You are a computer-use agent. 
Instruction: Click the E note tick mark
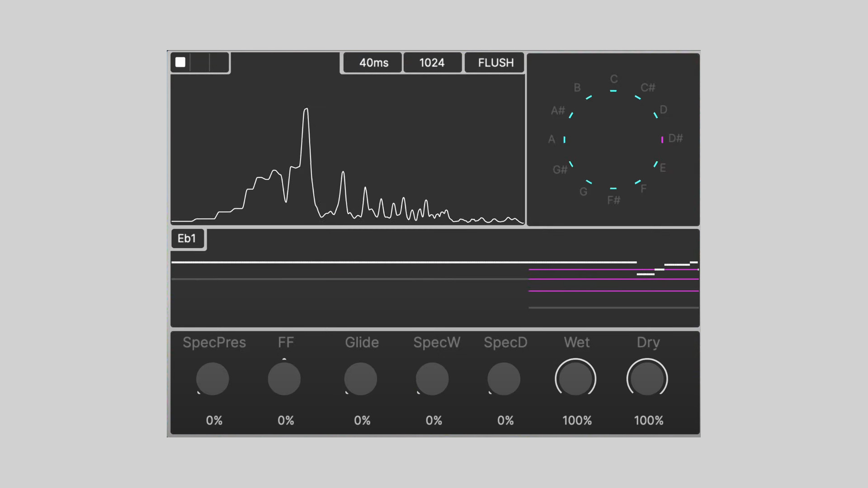tap(656, 164)
